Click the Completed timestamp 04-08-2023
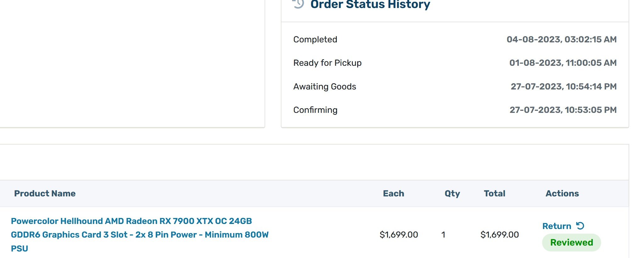 pos(561,39)
